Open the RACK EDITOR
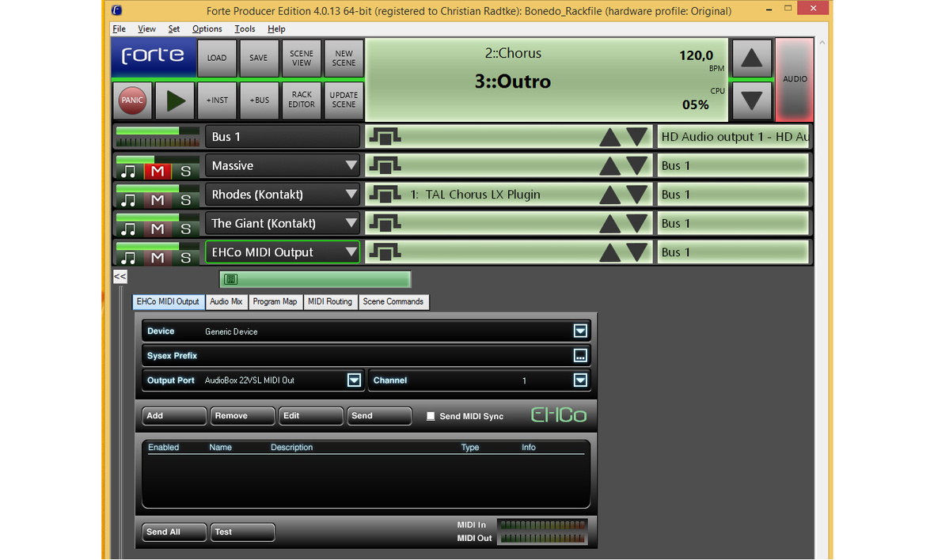This screenshot has height=560, width=934. pyautogui.click(x=302, y=100)
